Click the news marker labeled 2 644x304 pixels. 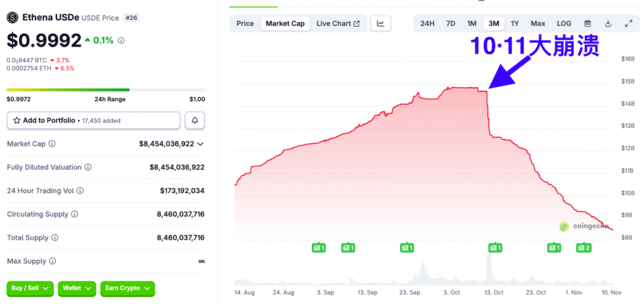(583, 248)
